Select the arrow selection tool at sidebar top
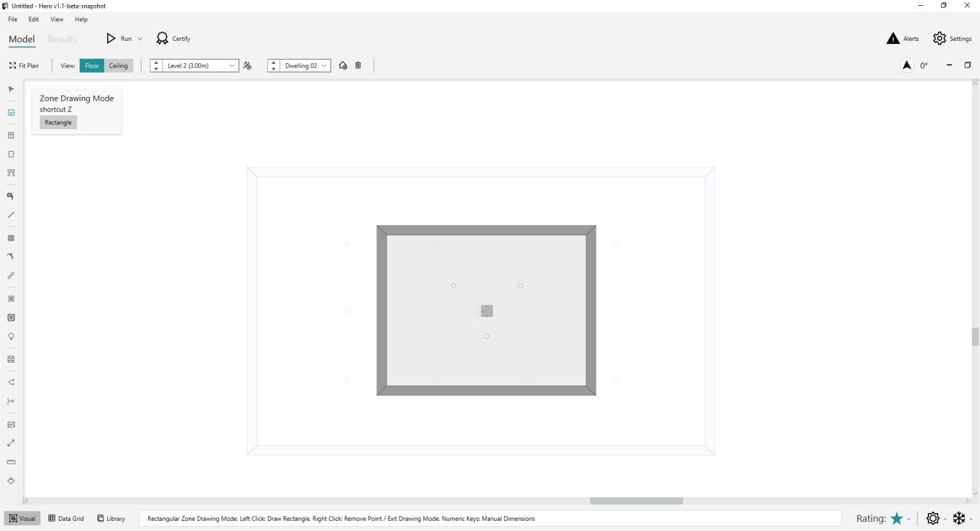Image resolution: width=980 pixels, height=531 pixels. (11, 89)
